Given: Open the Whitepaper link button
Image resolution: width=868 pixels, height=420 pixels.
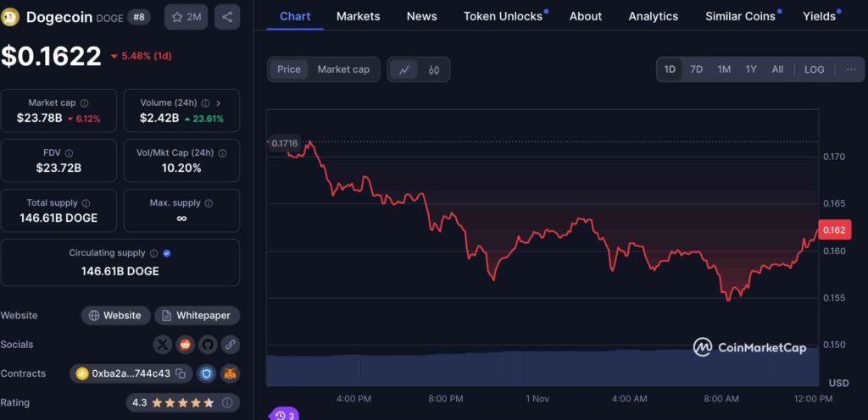Looking at the screenshot, I should point(197,316).
